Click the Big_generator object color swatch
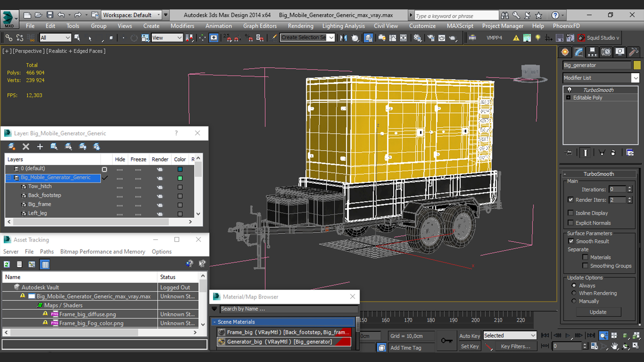This screenshot has width=644, height=362. tap(637, 65)
